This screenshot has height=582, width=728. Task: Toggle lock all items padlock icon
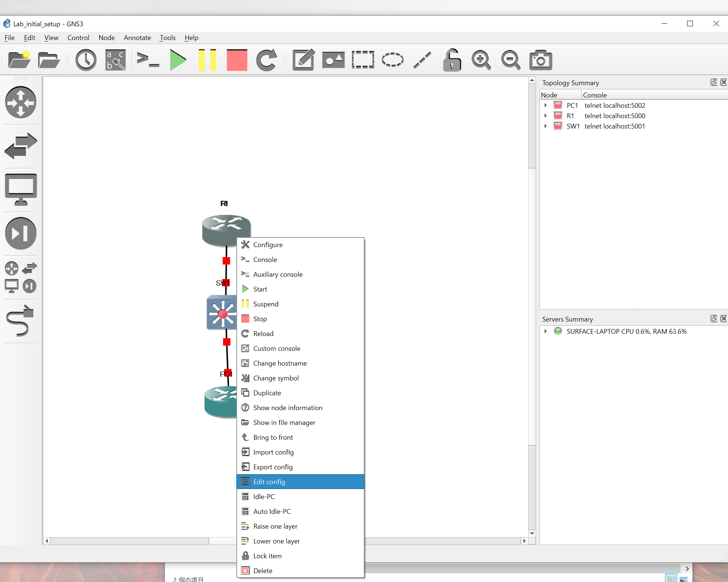(x=452, y=60)
